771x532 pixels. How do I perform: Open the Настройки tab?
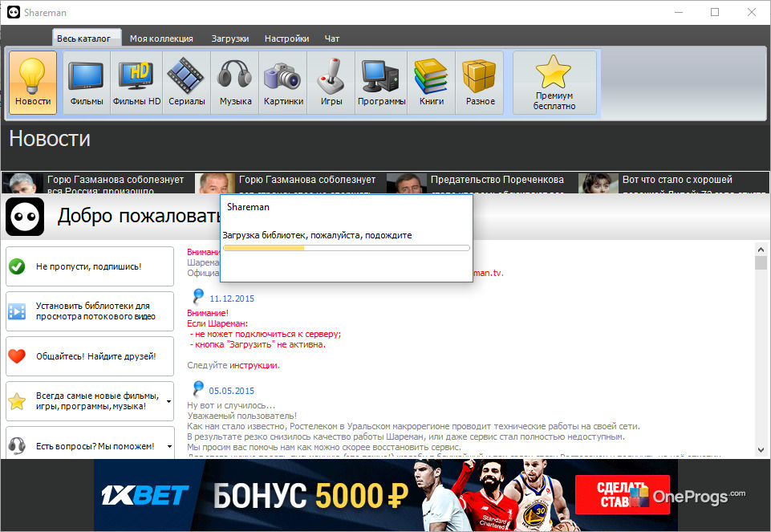tap(286, 39)
